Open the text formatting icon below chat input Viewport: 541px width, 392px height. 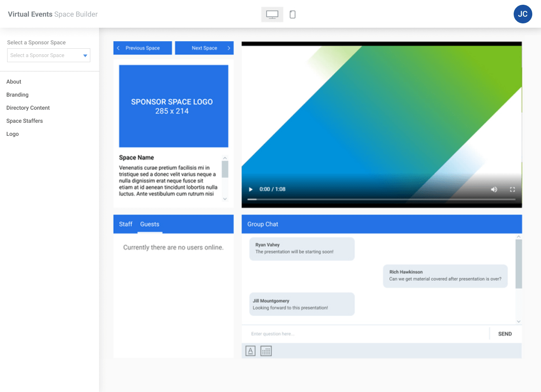pos(250,350)
